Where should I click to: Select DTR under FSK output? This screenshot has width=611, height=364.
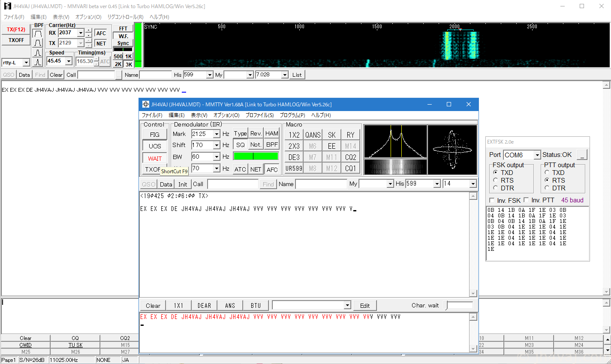[503, 188]
